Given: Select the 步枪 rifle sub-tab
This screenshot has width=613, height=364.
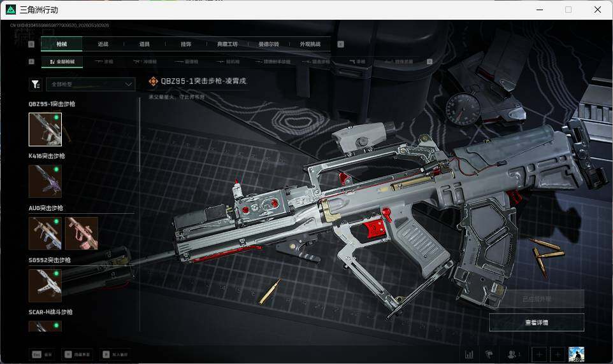Looking at the screenshot, I should [x=104, y=62].
